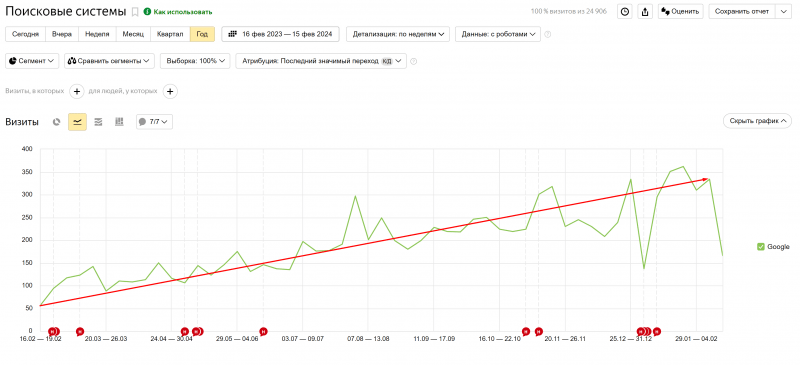800x365 pixels.
Task: Expand arrow next to Сохранить отчет
Action: coord(783,11)
